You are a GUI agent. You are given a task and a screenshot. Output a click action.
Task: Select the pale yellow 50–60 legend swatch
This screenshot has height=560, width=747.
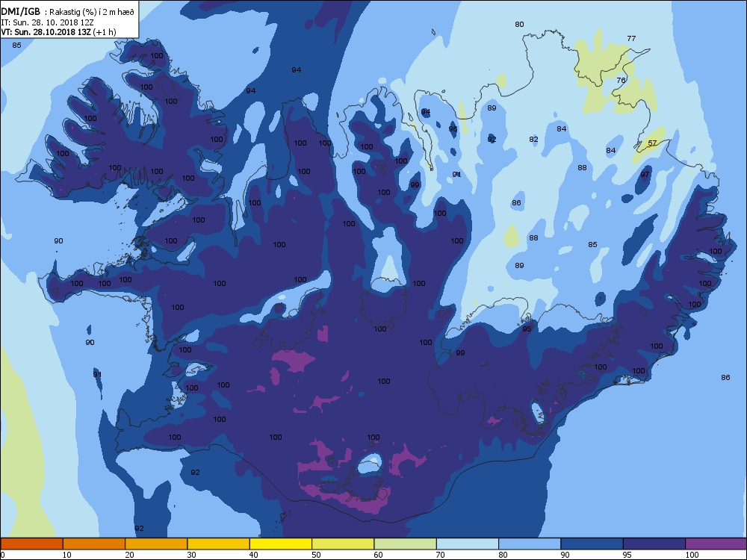tap(343, 544)
